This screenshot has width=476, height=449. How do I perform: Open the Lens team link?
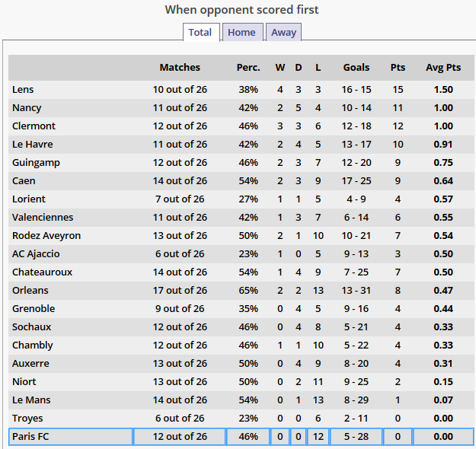tap(23, 90)
